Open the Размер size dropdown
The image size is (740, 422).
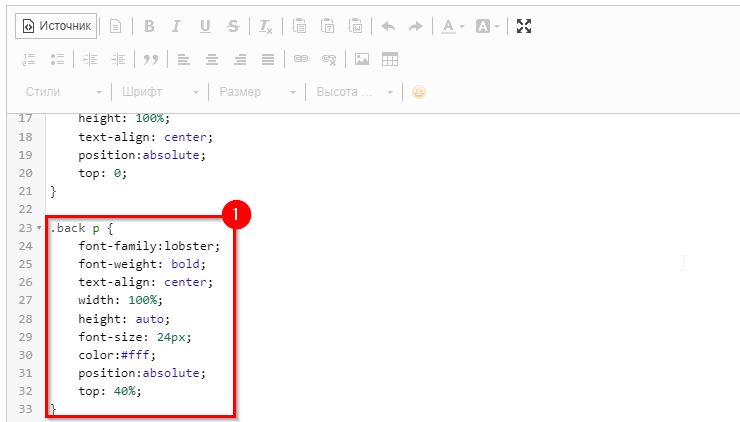254,92
